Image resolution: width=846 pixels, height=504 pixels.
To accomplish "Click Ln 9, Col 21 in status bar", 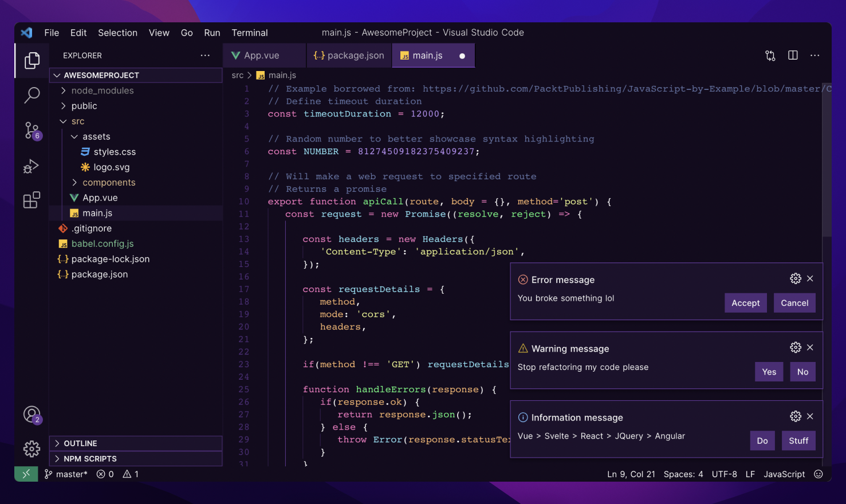I will (x=631, y=474).
